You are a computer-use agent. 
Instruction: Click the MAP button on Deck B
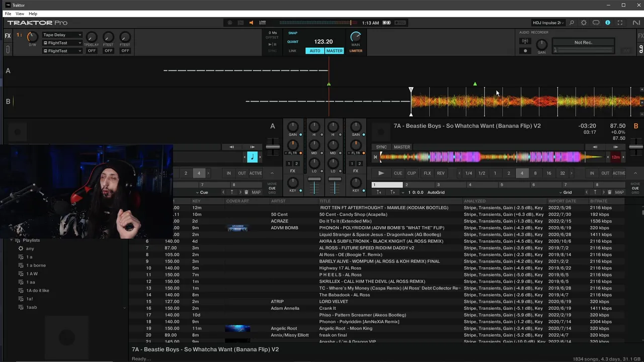[619, 192]
